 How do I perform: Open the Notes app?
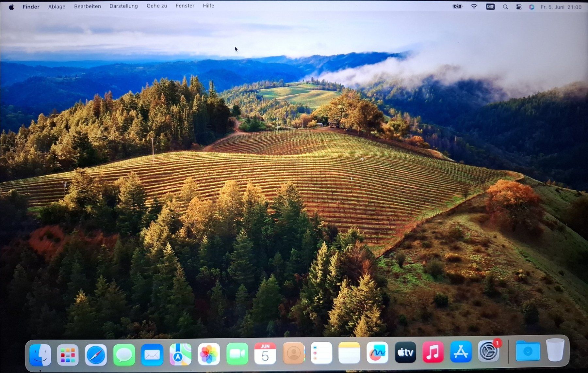349,353
